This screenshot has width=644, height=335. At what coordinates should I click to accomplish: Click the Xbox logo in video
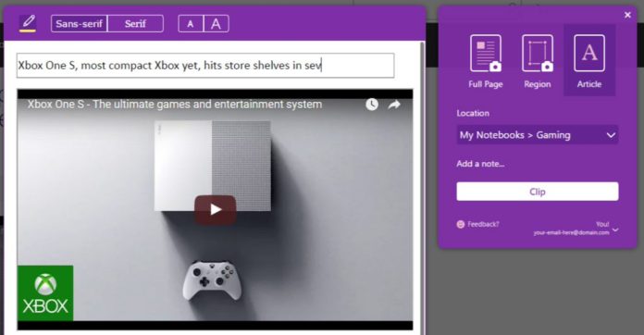(x=45, y=293)
